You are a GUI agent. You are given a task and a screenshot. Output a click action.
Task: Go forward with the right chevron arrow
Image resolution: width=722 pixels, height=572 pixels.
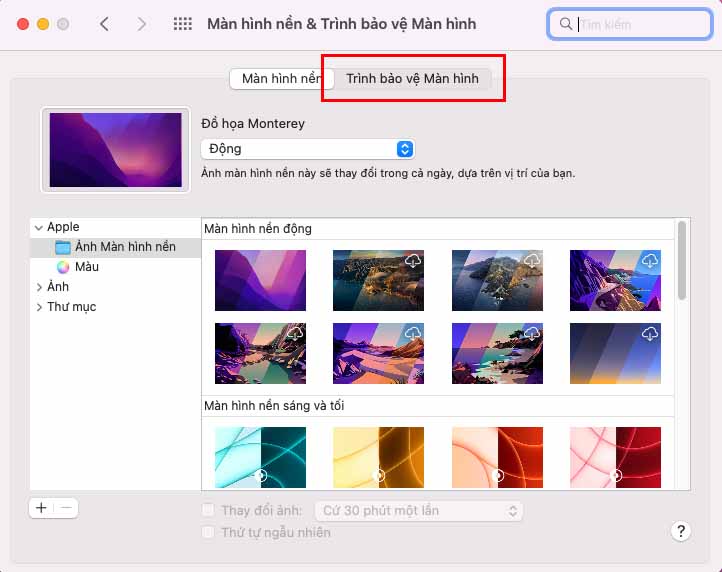(141, 24)
